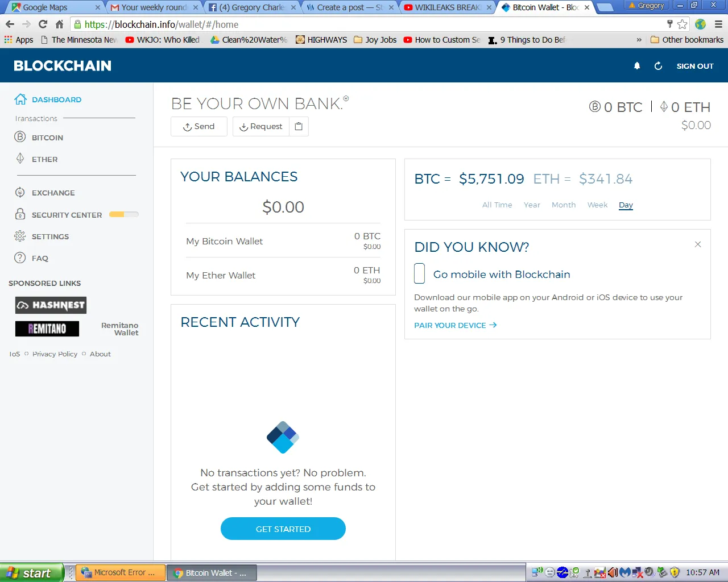Click the Settings gear icon

pos(20,236)
